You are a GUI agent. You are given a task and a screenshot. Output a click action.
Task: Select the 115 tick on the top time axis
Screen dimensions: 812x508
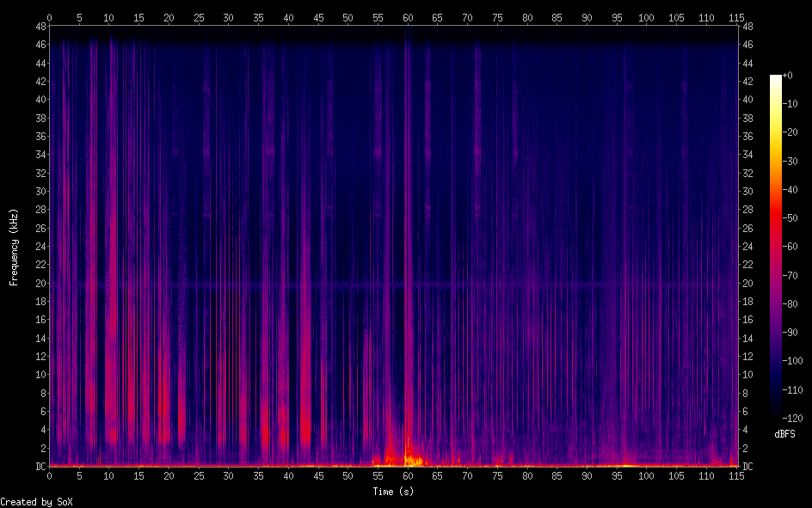click(736, 17)
